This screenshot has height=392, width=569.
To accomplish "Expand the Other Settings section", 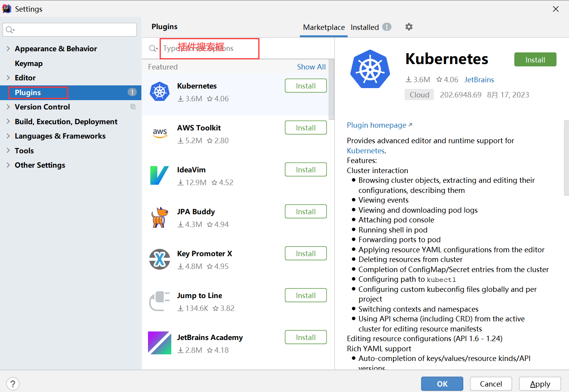I will [x=8, y=165].
